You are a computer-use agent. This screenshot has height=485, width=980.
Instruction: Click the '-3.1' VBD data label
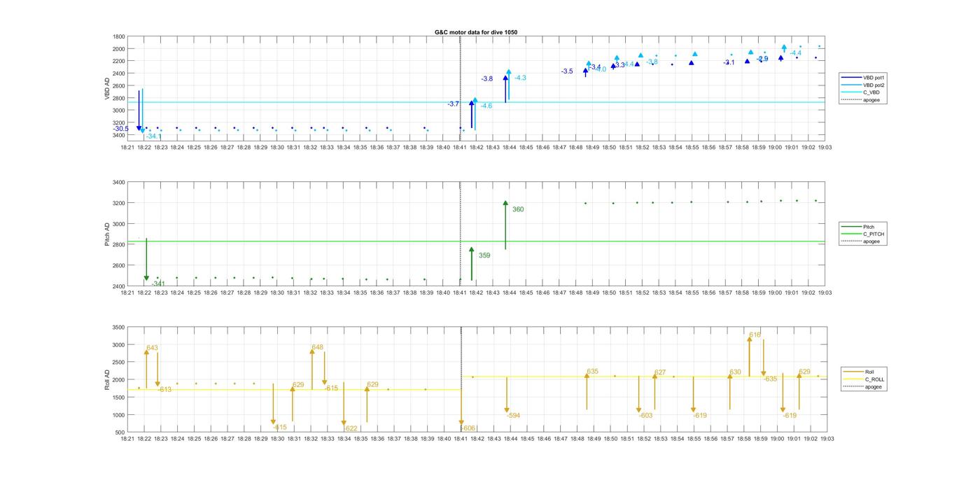(729, 63)
